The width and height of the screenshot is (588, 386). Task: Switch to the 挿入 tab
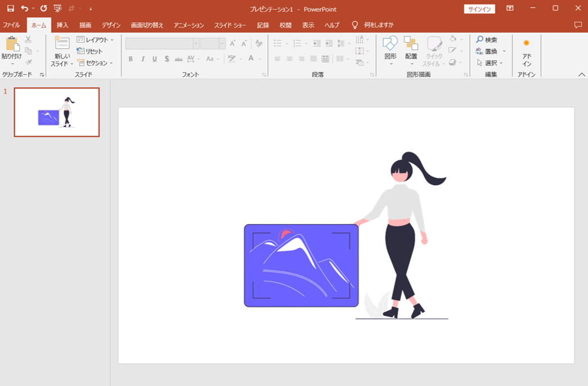point(62,25)
